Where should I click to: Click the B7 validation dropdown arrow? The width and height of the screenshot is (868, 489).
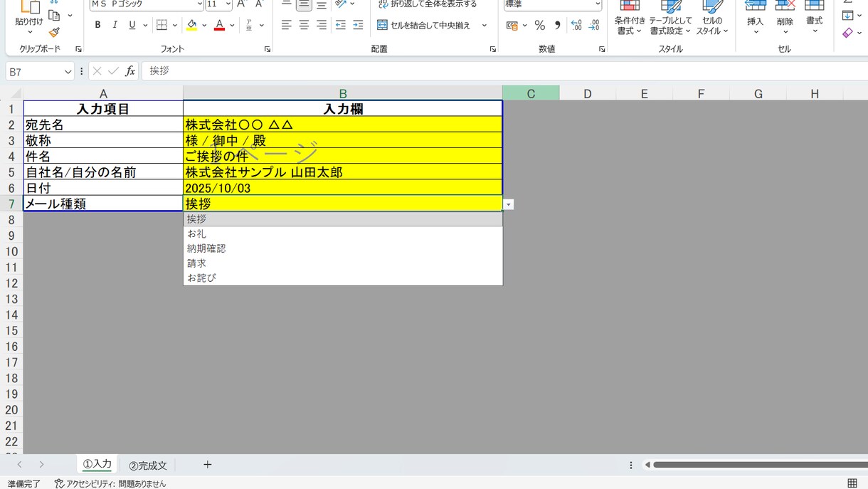[509, 204]
